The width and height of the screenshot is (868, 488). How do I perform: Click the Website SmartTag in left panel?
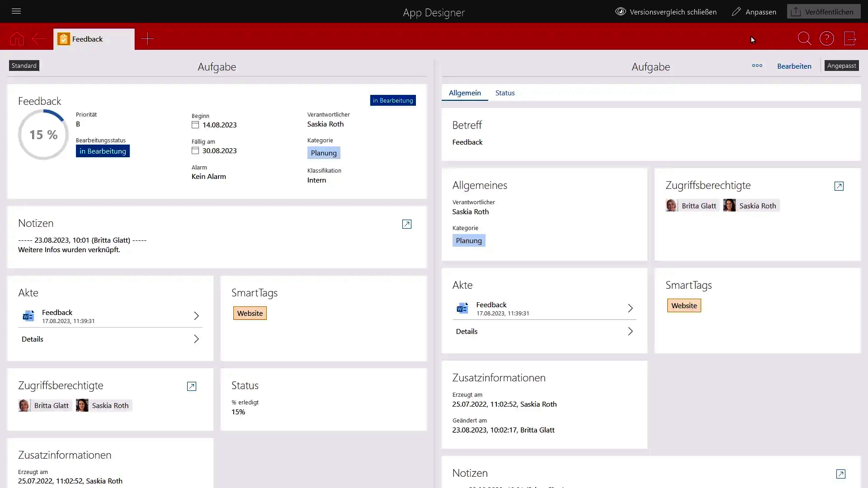250,313
